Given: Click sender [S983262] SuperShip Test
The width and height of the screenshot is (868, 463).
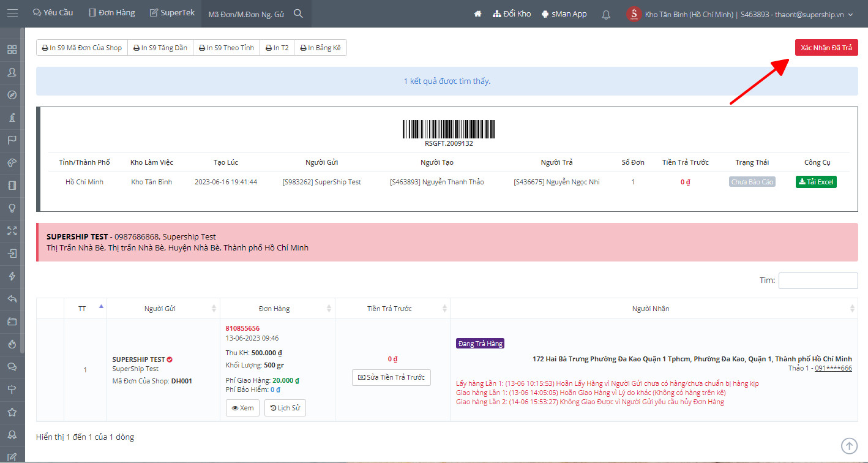Looking at the screenshot, I should point(321,182).
